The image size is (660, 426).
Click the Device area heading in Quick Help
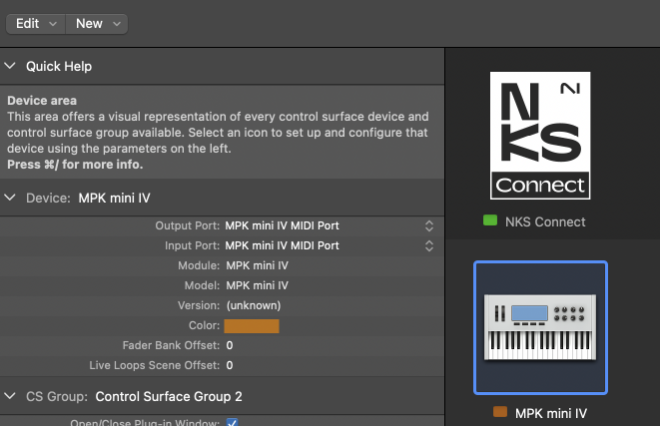pos(42,101)
